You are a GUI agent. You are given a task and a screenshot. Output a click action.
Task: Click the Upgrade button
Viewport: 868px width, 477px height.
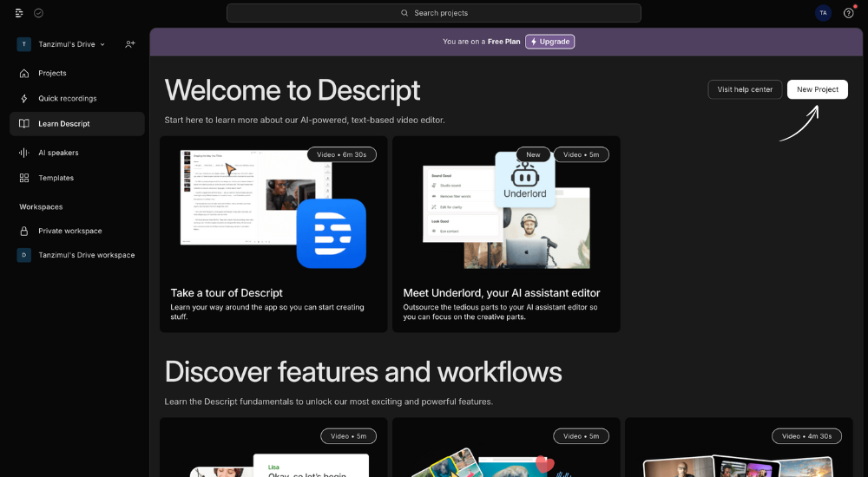point(549,42)
